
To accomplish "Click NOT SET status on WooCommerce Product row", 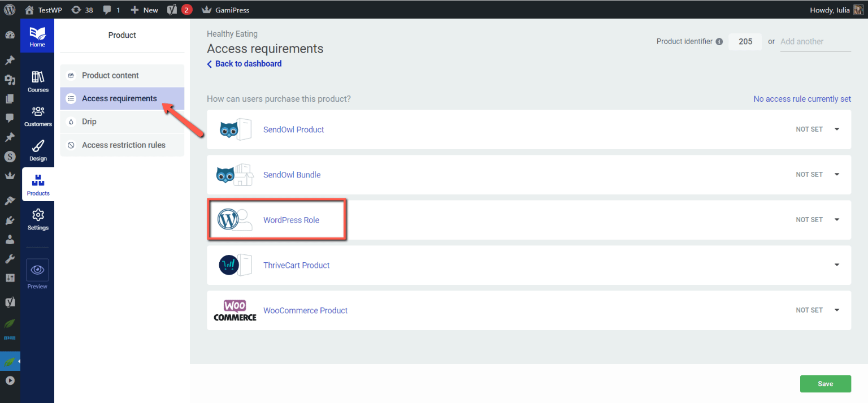I will (x=809, y=310).
